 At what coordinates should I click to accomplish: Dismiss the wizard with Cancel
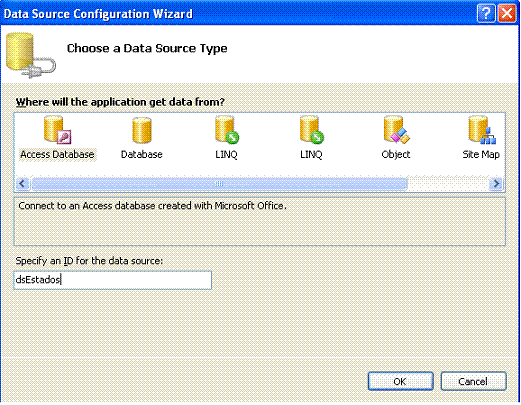(473, 381)
